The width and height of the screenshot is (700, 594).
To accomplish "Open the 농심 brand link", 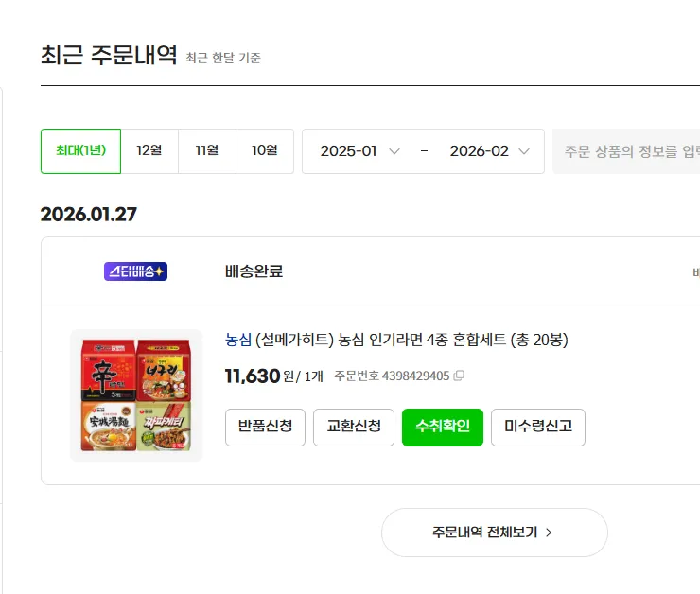I will 238,340.
